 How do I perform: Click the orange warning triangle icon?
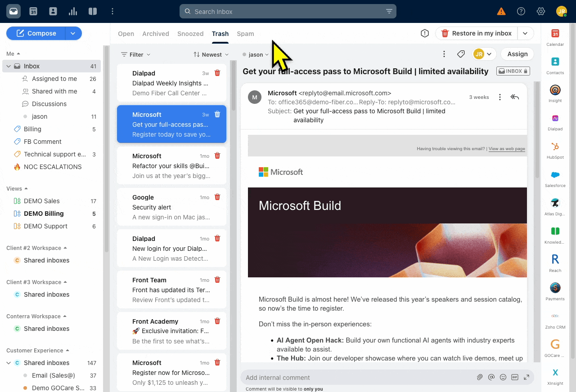tap(501, 11)
